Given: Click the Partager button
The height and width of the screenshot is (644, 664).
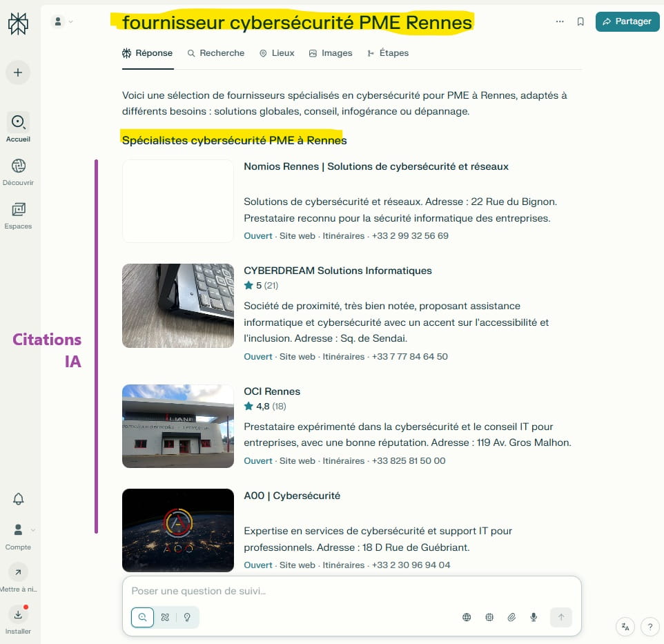Looking at the screenshot, I should click(x=627, y=21).
